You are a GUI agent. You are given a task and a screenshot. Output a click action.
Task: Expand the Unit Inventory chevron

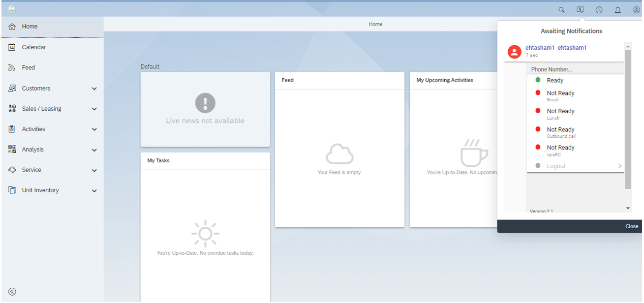pyautogui.click(x=94, y=191)
